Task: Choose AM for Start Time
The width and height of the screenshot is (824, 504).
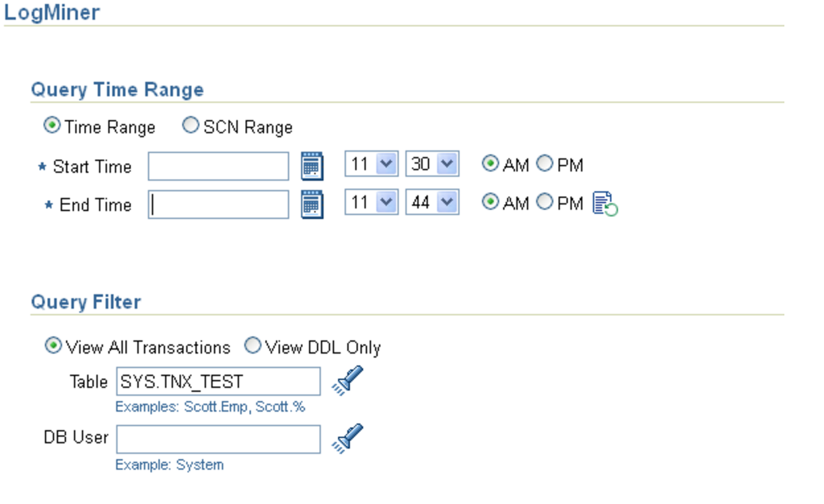Action: (x=490, y=164)
